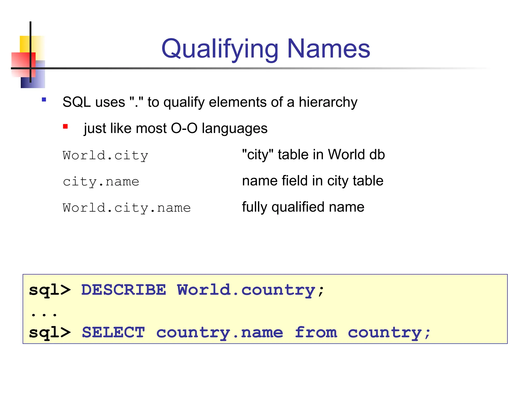Screen dimensions: 532x399
Task: Click '"city" table in World db' text
Action: [313, 155]
